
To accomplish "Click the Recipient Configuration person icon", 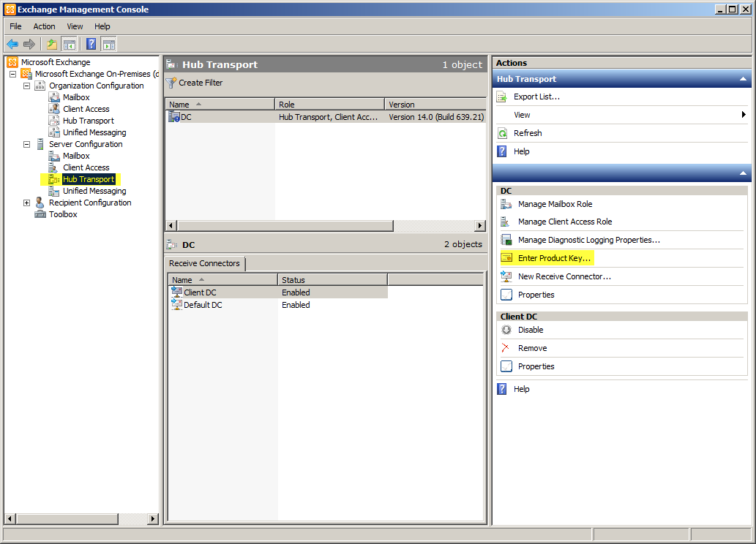I will pos(40,203).
